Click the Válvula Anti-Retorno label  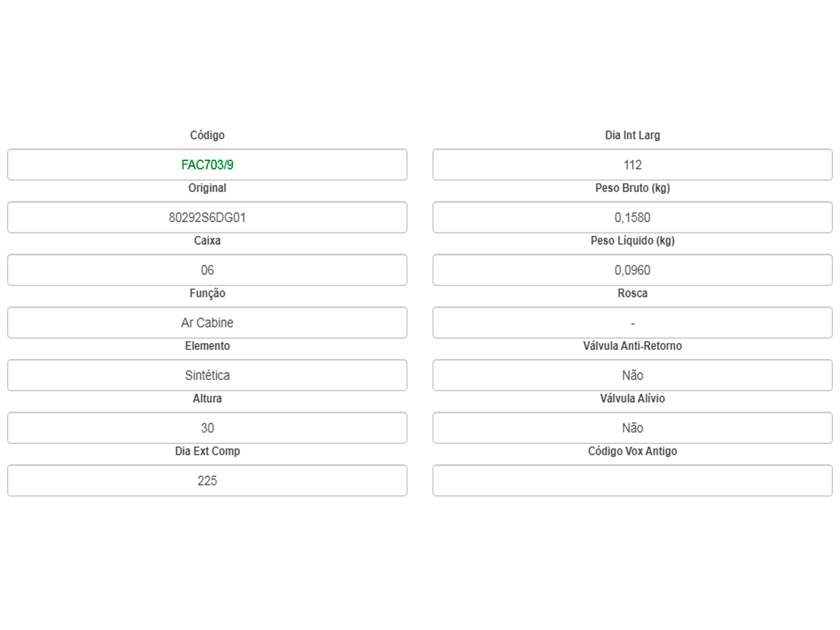click(x=632, y=346)
